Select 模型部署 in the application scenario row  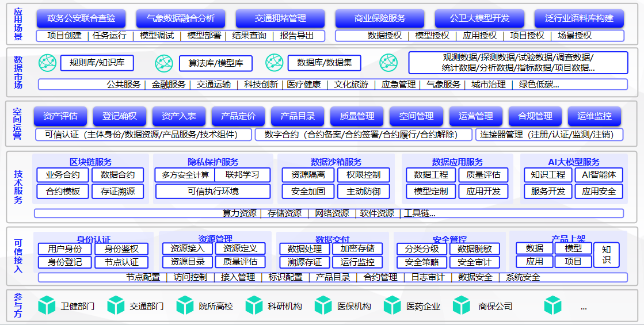click(x=204, y=36)
